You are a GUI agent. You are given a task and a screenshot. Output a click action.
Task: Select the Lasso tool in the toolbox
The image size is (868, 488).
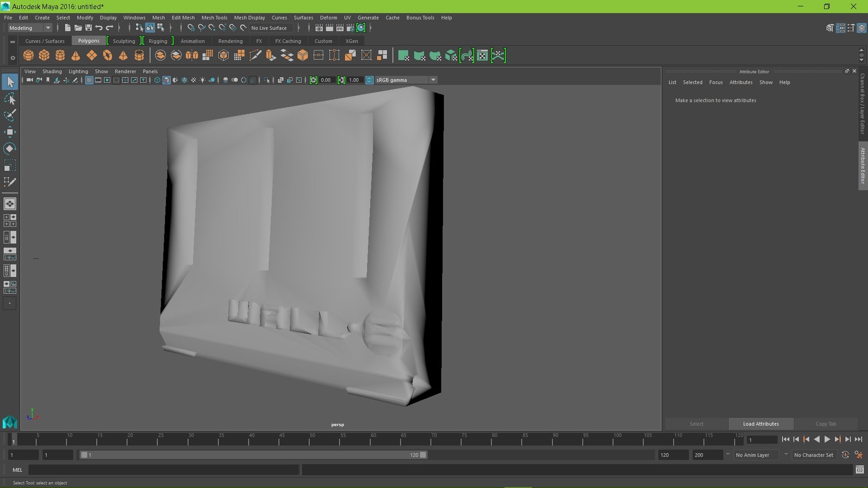tap(10, 99)
